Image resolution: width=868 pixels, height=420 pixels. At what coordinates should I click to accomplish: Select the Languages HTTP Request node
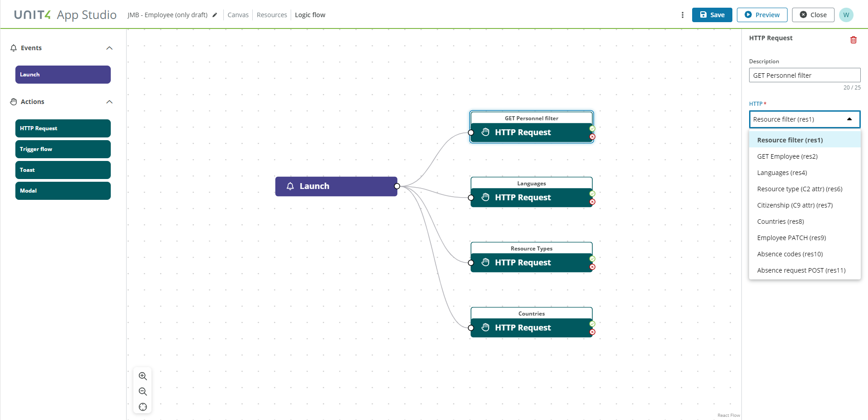[x=532, y=192]
